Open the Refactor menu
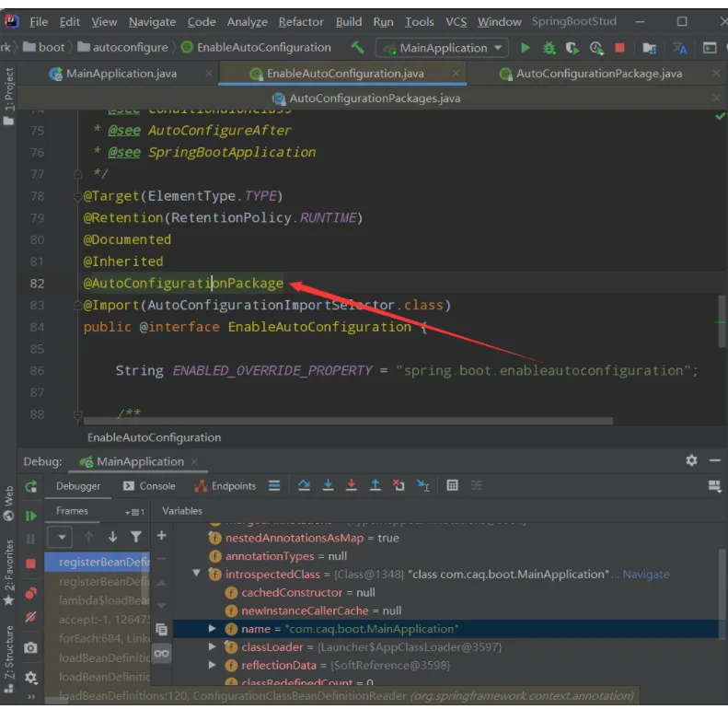This screenshot has width=728, height=709. [300, 21]
